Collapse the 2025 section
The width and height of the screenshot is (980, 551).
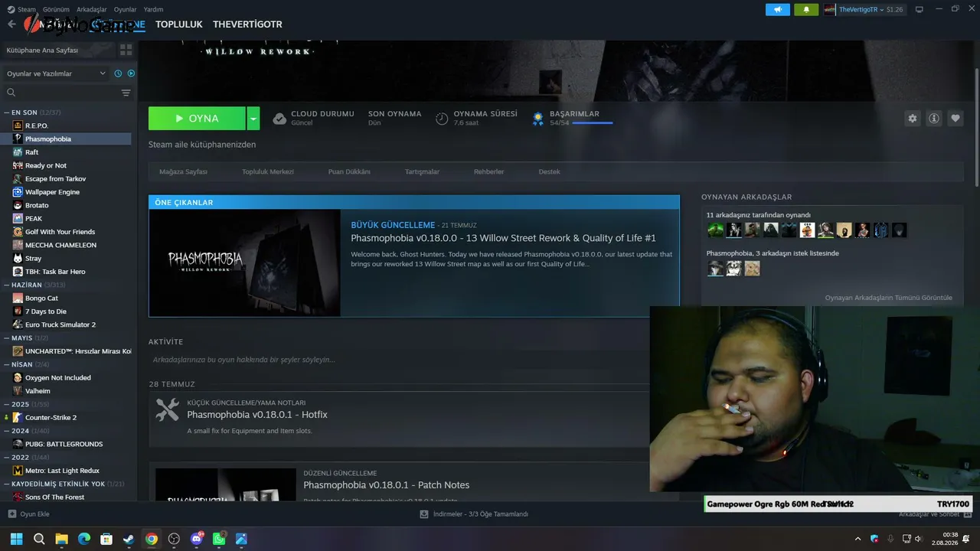coord(7,404)
